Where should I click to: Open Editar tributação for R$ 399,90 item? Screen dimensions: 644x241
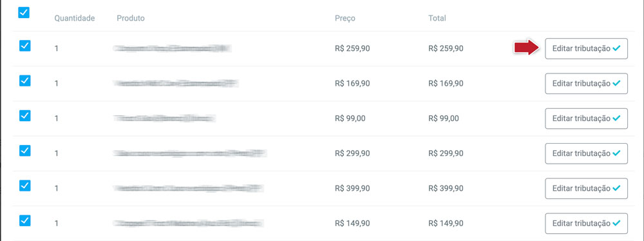(x=586, y=188)
